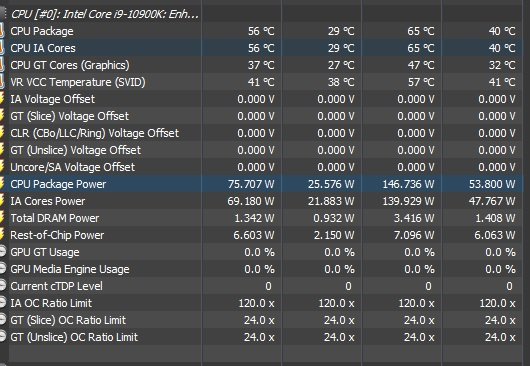The image size is (530, 366).
Task: Click the 3.416 W DRAM power value
Action: [414, 218]
